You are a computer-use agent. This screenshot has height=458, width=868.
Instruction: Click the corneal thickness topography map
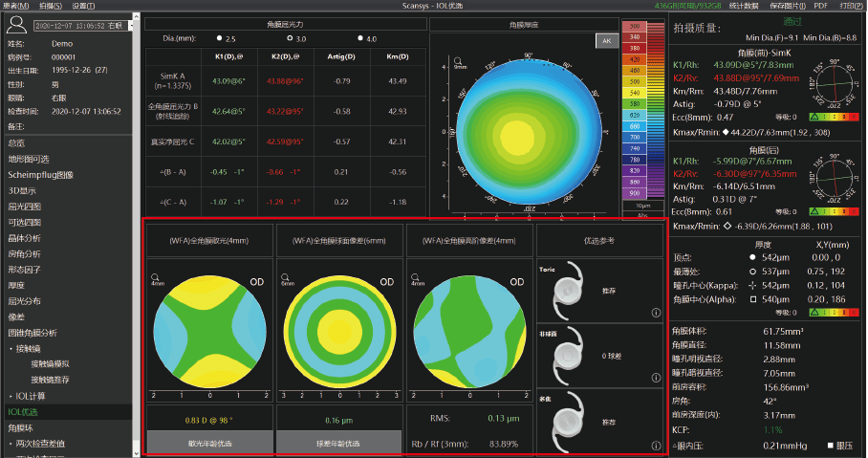click(529, 132)
